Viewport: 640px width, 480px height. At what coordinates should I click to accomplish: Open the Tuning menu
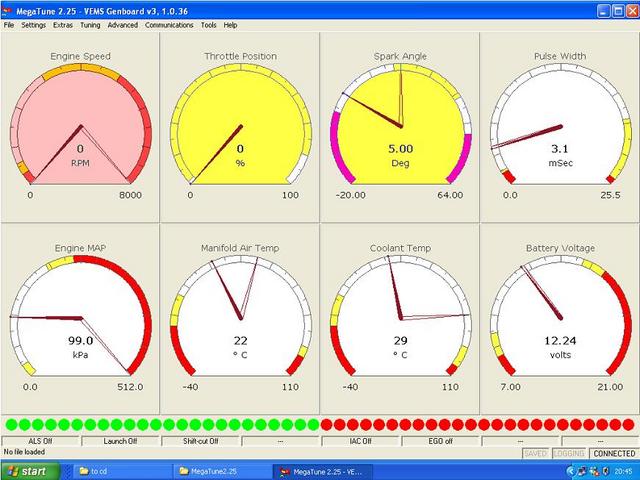90,24
